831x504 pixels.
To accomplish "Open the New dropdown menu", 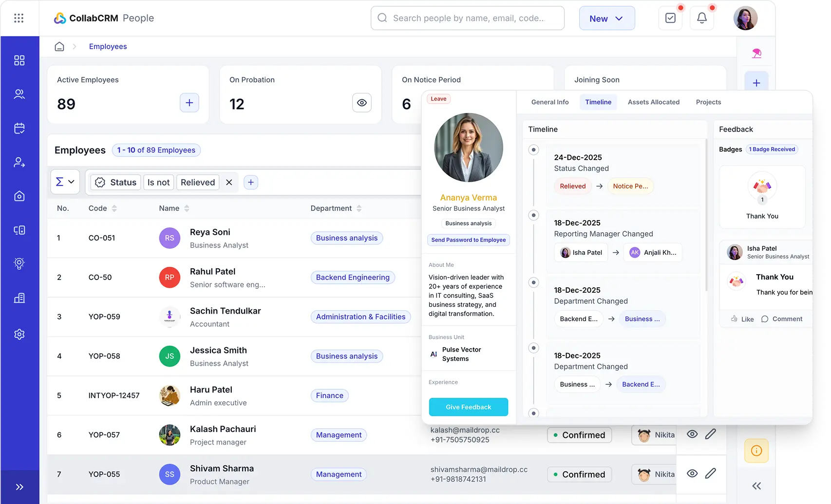I will pyautogui.click(x=607, y=18).
